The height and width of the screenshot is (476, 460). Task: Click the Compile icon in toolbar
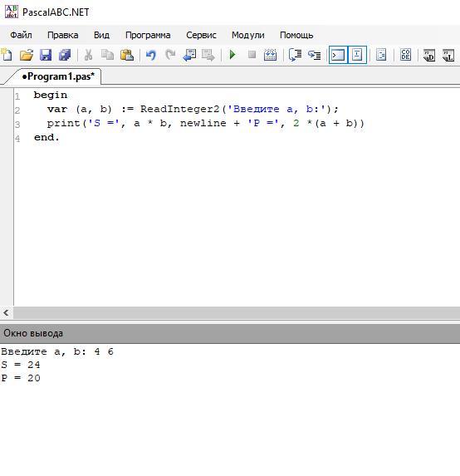pos(270,55)
